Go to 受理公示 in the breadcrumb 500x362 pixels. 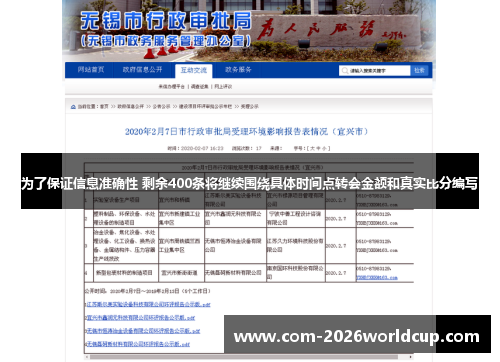250,107
